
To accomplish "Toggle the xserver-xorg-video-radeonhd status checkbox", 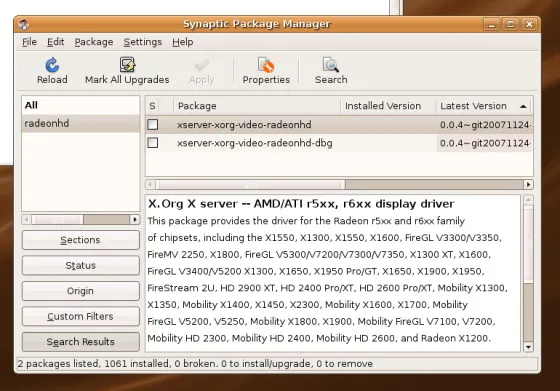I will (x=153, y=125).
